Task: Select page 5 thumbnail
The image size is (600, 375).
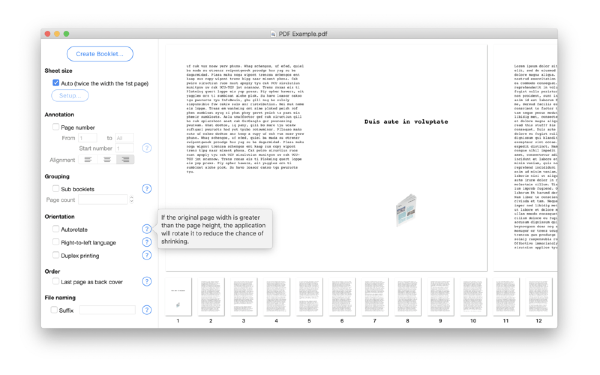Action: click(x=309, y=297)
